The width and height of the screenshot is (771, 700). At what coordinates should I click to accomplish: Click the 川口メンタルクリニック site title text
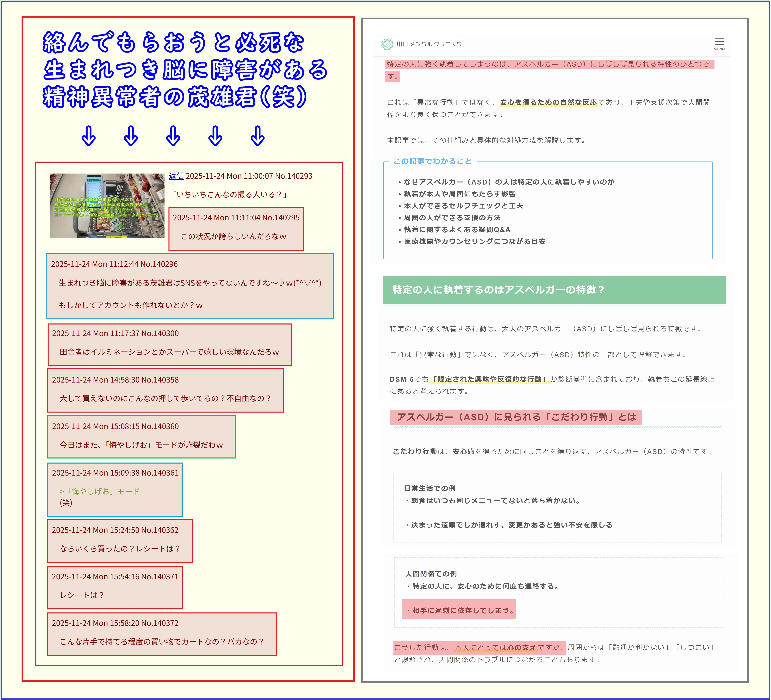[429, 44]
